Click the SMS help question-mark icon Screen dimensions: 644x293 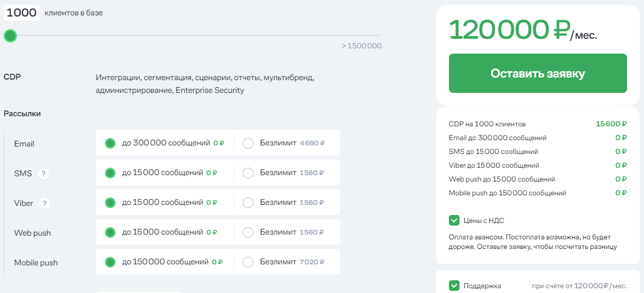click(43, 174)
